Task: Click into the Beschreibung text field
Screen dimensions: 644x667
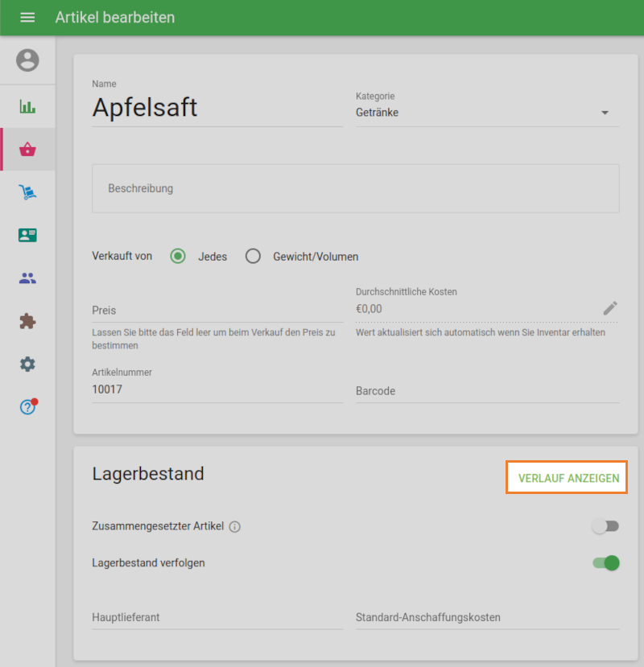Action: click(355, 188)
